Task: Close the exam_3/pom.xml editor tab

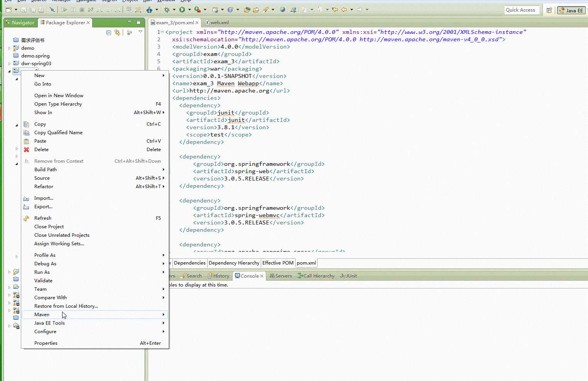Action: coord(197,23)
